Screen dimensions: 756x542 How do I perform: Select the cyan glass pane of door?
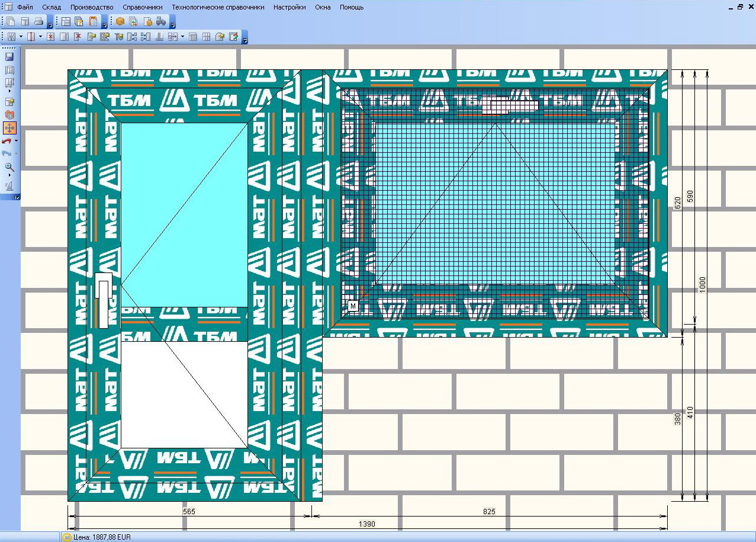coord(184,214)
